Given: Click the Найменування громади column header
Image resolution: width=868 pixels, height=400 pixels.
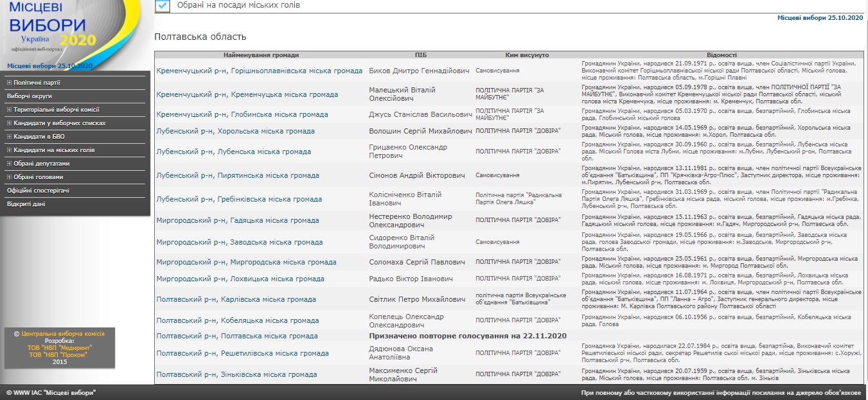Looking at the screenshot, I should tap(261, 55).
